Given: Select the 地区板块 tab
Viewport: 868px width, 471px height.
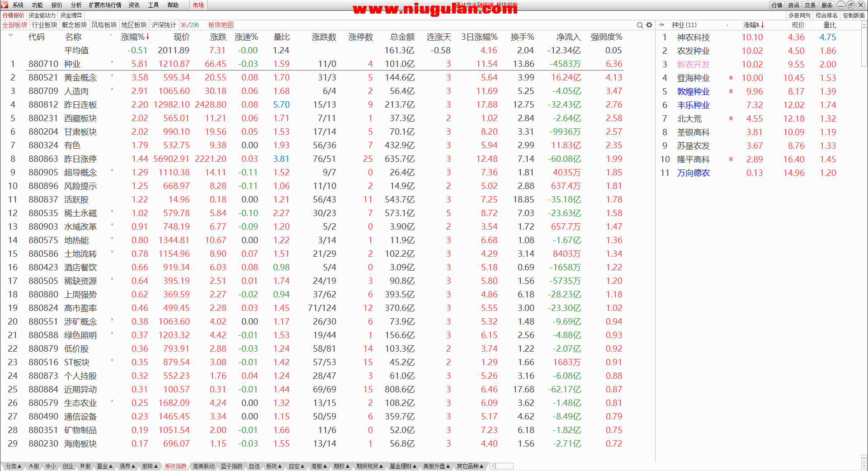Looking at the screenshot, I should [x=134, y=25].
